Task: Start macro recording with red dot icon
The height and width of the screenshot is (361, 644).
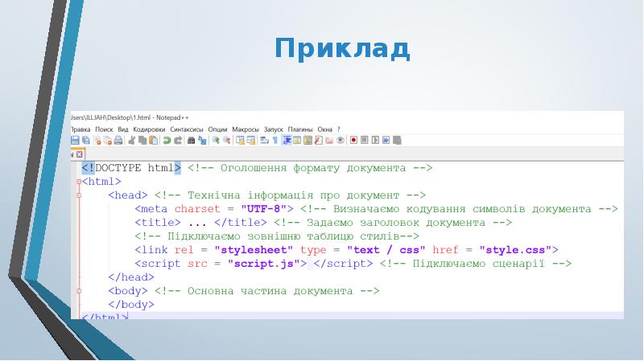Action: click(x=353, y=140)
